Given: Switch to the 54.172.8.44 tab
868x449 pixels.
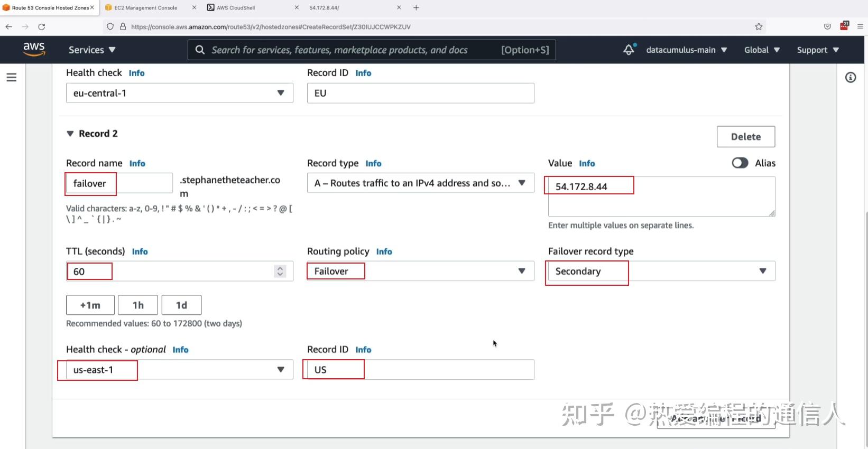Looking at the screenshot, I should click(x=324, y=7).
